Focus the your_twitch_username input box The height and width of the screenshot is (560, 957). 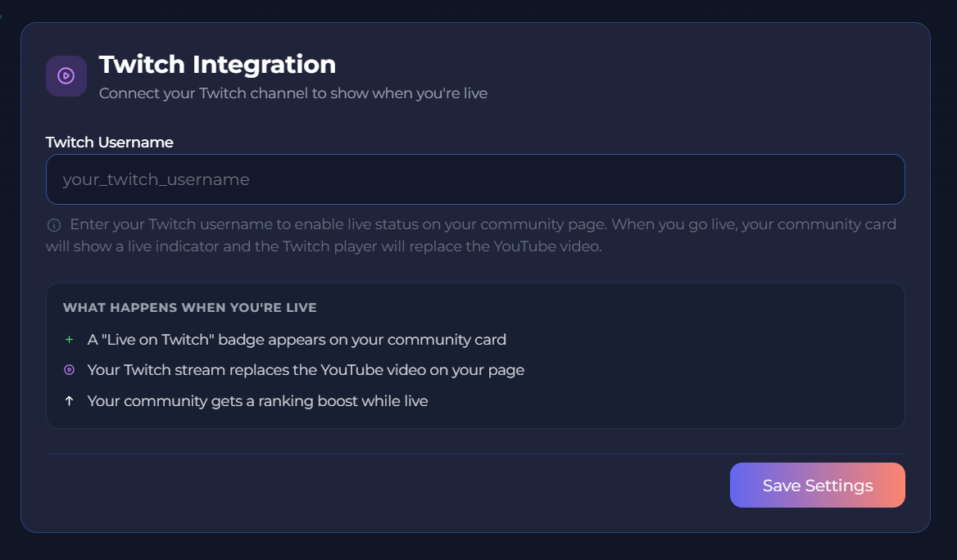[475, 178]
